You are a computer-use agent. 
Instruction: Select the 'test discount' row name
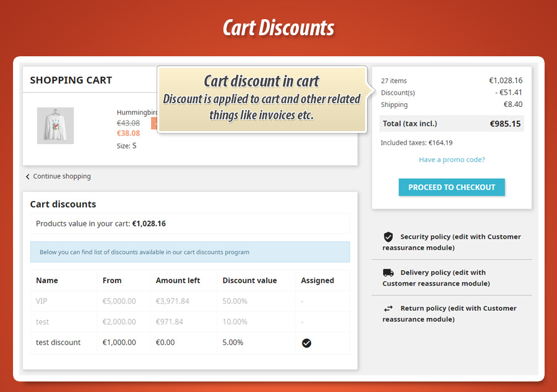pyautogui.click(x=58, y=343)
